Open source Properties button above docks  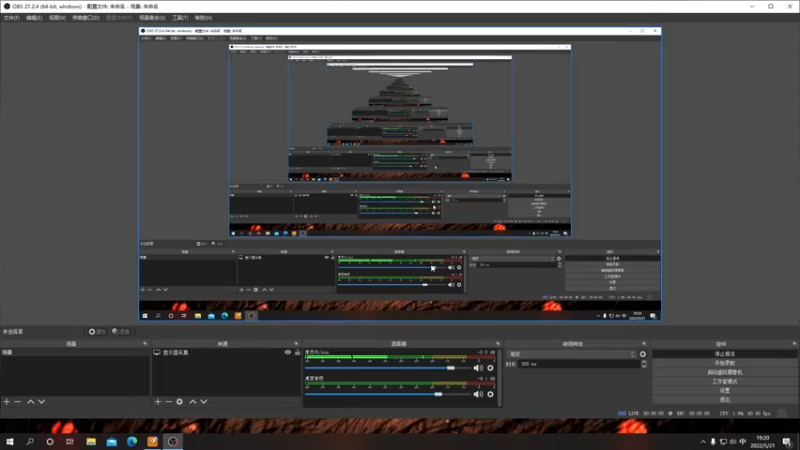click(x=96, y=332)
